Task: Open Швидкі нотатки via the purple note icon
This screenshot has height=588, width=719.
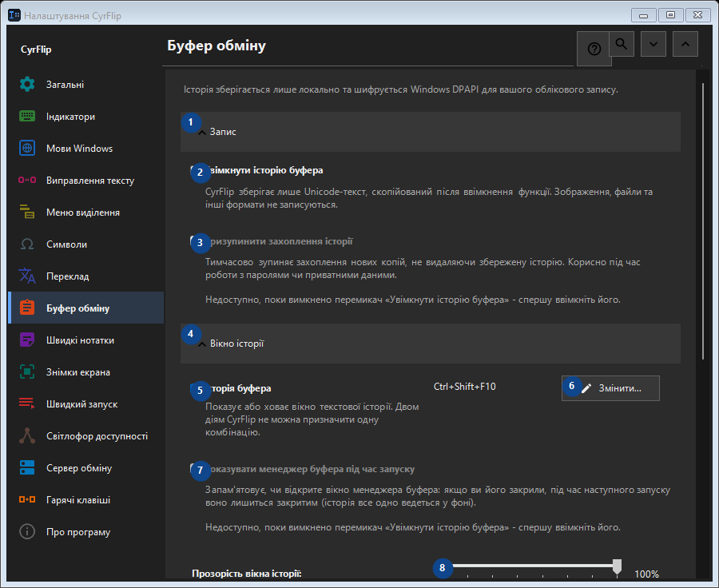Action: [x=27, y=340]
